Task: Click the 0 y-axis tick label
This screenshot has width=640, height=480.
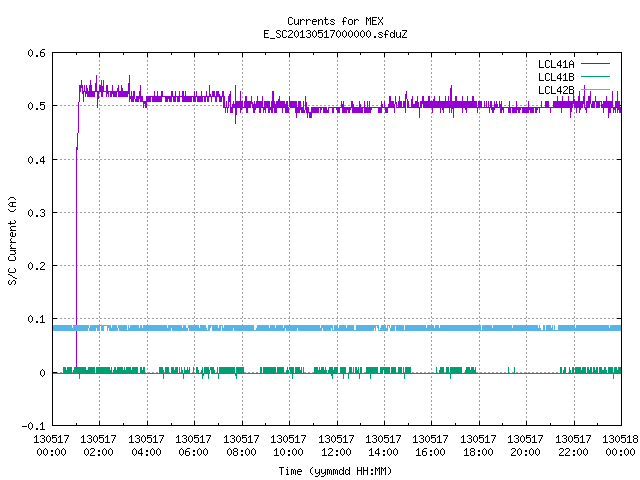Action: pyautogui.click(x=42, y=373)
